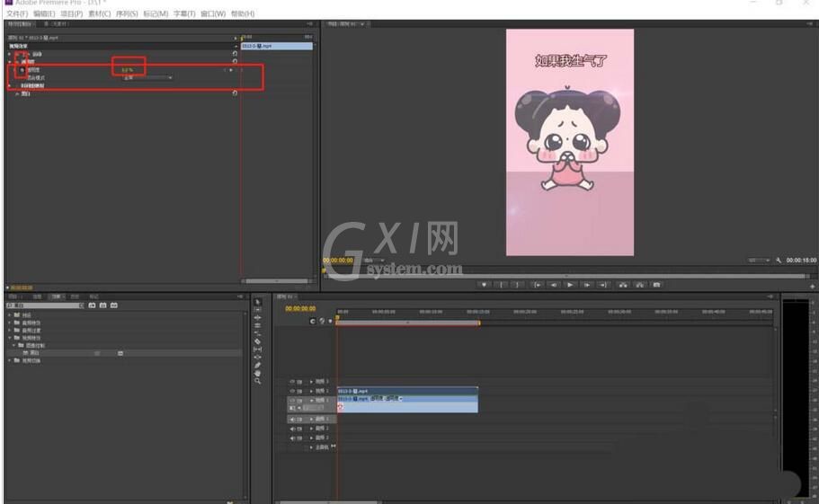Go to next opacity keyframe arrow

click(231, 70)
